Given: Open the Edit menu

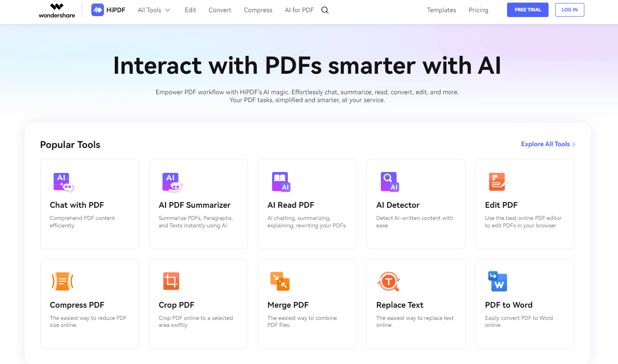Looking at the screenshot, I should (x=190, y=10).
